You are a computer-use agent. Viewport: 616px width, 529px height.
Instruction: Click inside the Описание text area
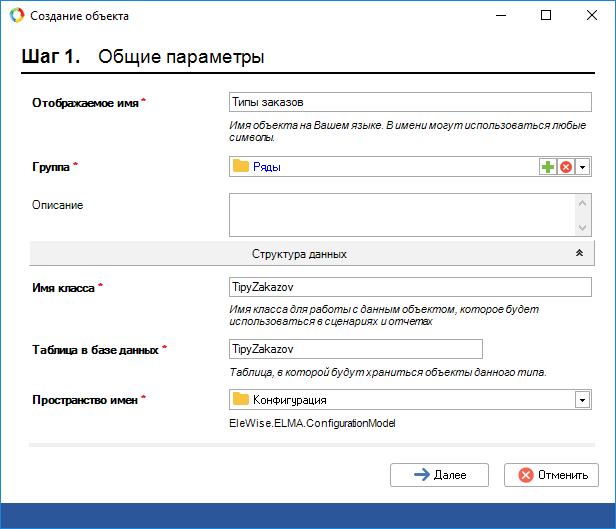tap(400, 214)
